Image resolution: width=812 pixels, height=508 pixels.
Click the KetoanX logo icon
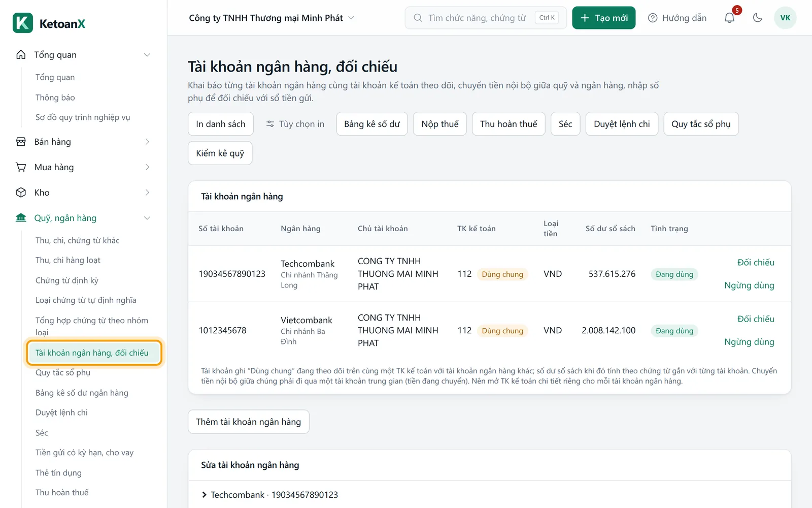coord(23,23)
